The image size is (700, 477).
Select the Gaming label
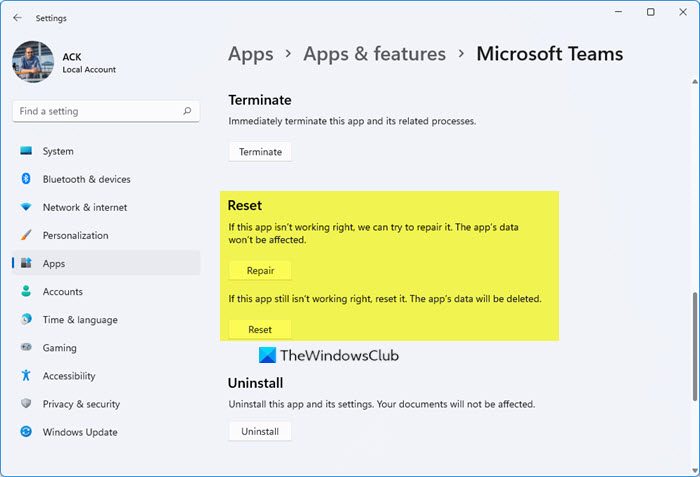point(59,348)
